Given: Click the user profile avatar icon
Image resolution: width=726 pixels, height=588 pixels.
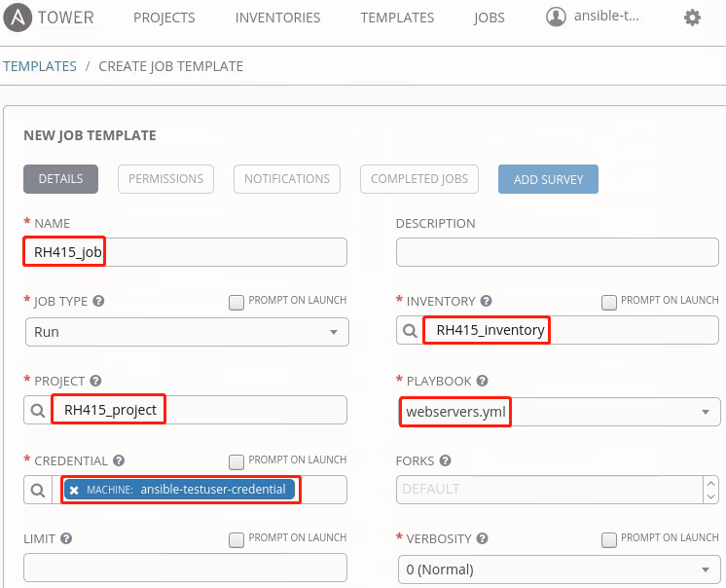Looking at the screenshot, I should click(556, 17).
